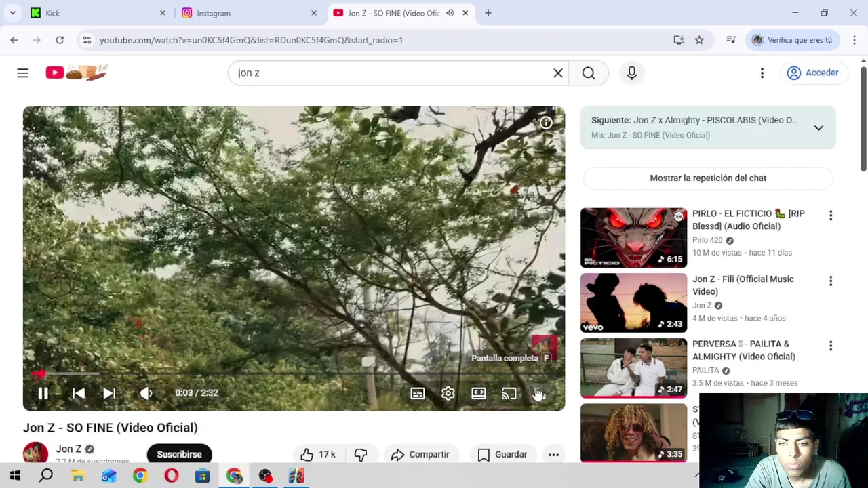
Task: Open options for PIRLO - EL FICTICIO video
Action: (831, 216)
